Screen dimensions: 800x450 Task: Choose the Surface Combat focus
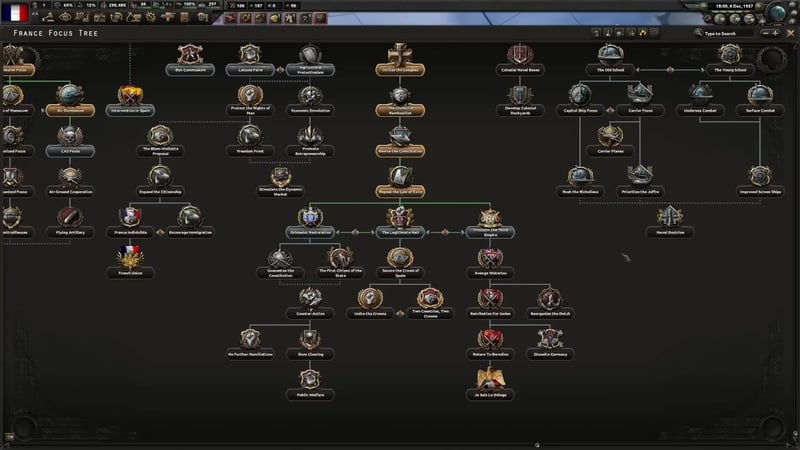760,101
